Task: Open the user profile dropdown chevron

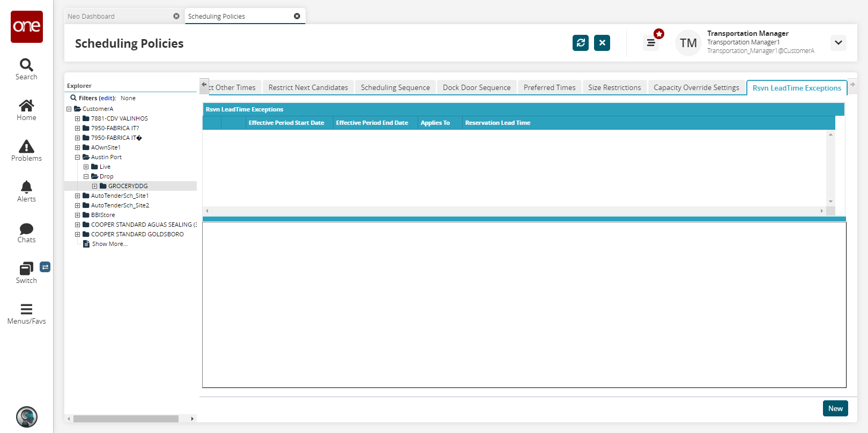Action: (x=839, y=43)
